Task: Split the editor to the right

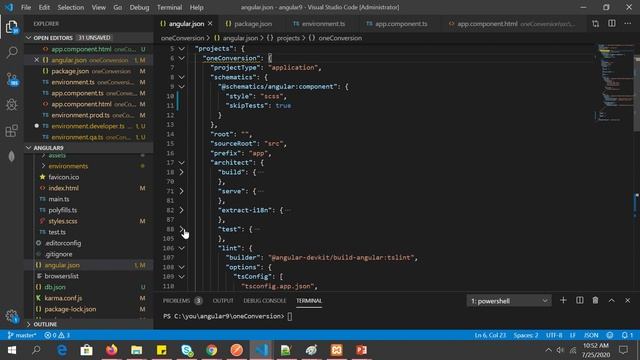Action: (x=611, y=24)
